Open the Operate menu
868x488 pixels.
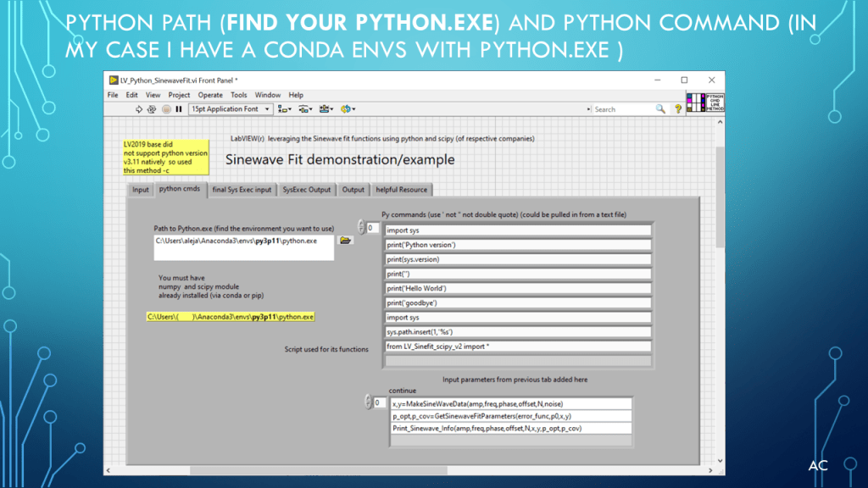210,95
